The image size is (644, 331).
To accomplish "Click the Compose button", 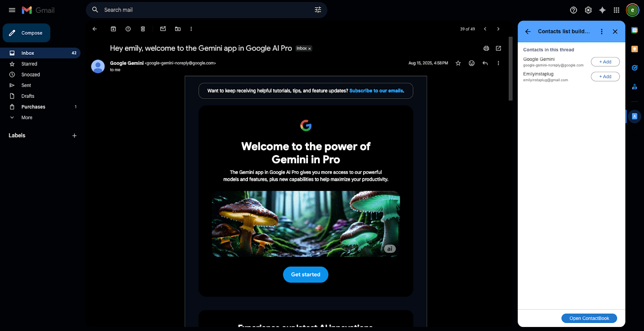I will (x=27, y=33).
